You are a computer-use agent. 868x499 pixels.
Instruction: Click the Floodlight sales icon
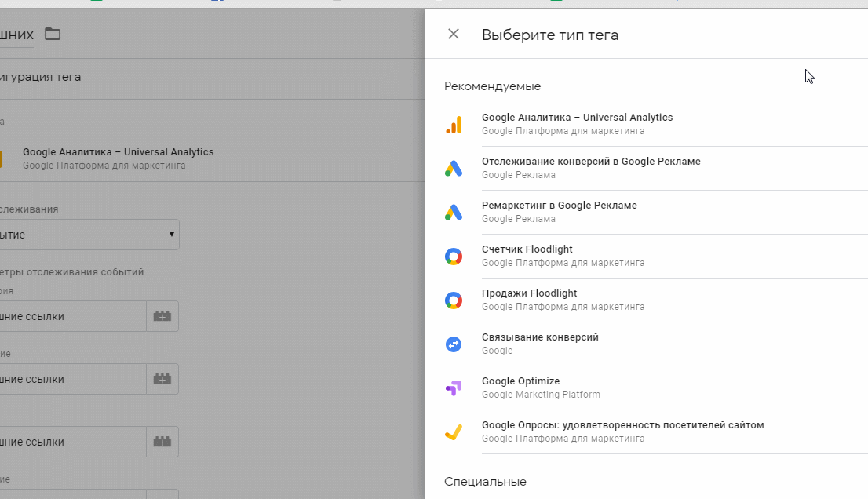pyautogui.click(x=454, y=300)
